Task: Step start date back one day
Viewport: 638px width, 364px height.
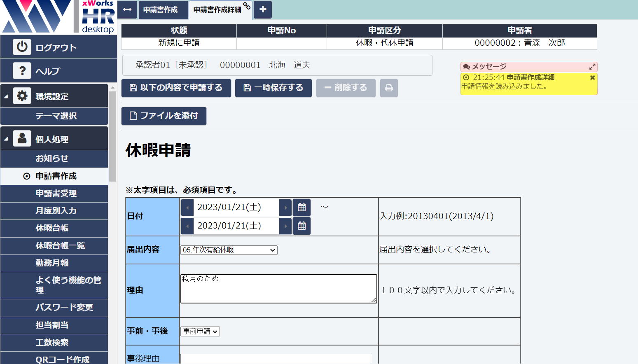Action: [x=187, y=208]
